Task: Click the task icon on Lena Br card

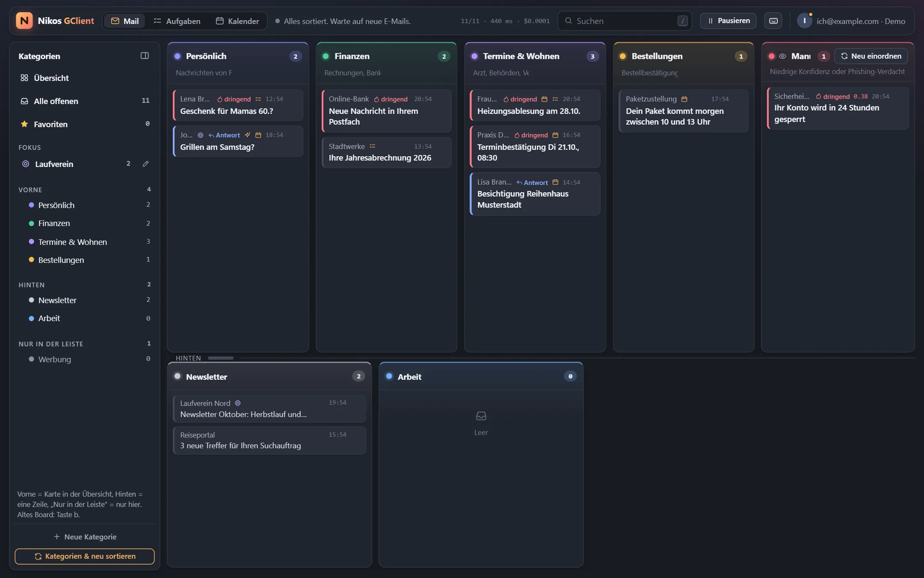Action: tap(258, 99)
